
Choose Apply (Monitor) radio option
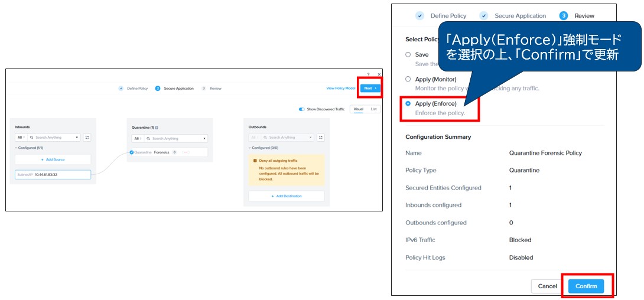point(408,79)
